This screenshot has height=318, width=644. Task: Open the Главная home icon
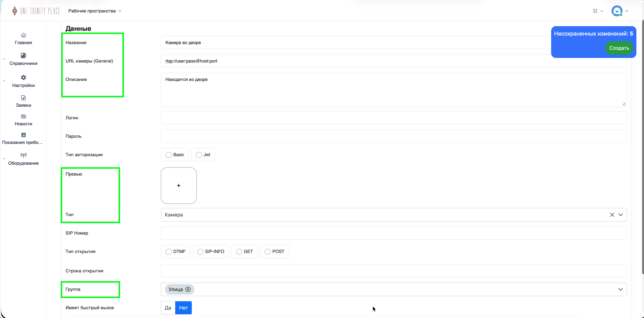pos(23,35)
